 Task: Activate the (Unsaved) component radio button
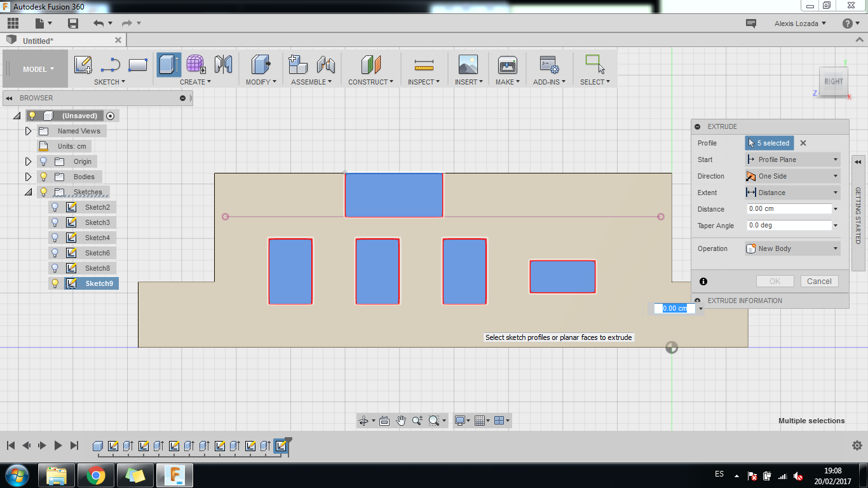[111, 116]
